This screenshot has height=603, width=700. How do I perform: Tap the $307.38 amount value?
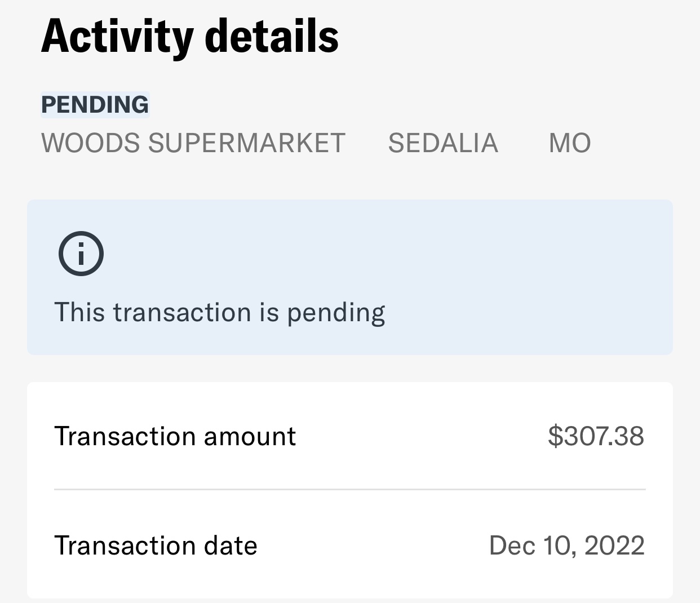[x=596, y=436]
